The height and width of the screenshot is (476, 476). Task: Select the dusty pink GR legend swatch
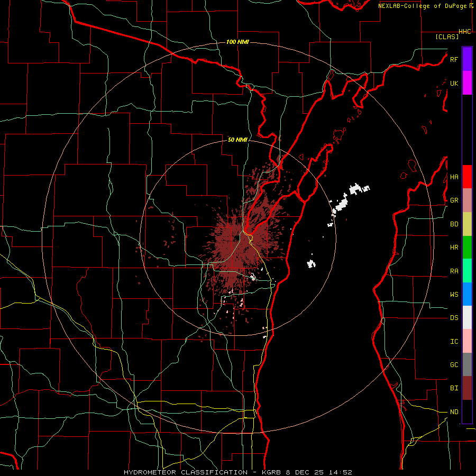coord(467,200)
